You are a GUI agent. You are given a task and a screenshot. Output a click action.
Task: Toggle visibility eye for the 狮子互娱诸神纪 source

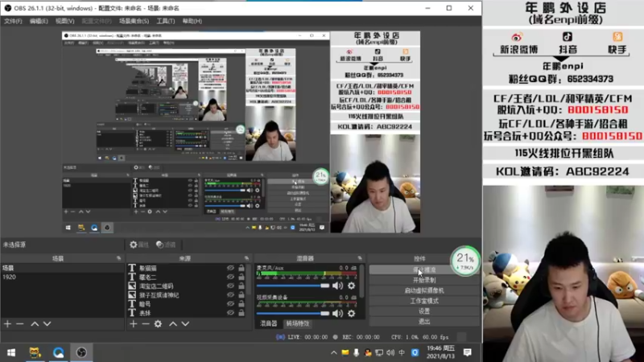[x=230, y=295]
